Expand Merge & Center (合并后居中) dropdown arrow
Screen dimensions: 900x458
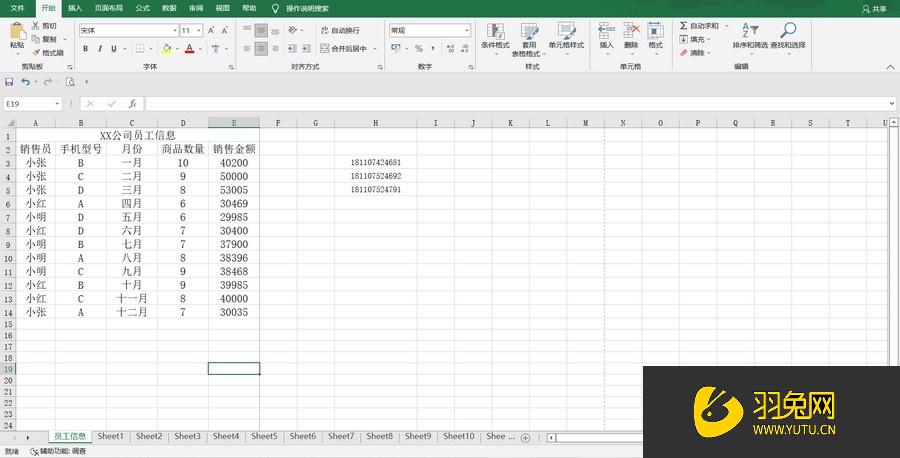[x=375, y=49]
